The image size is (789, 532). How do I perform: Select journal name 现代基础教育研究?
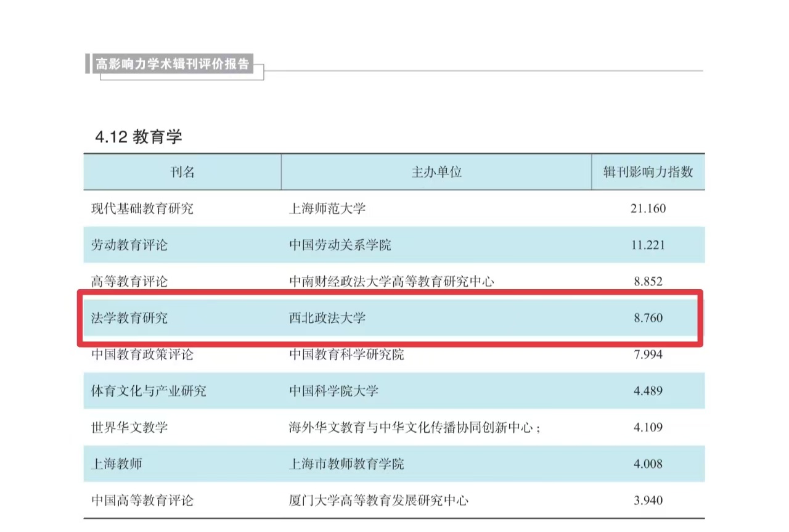tap(142, 209)
